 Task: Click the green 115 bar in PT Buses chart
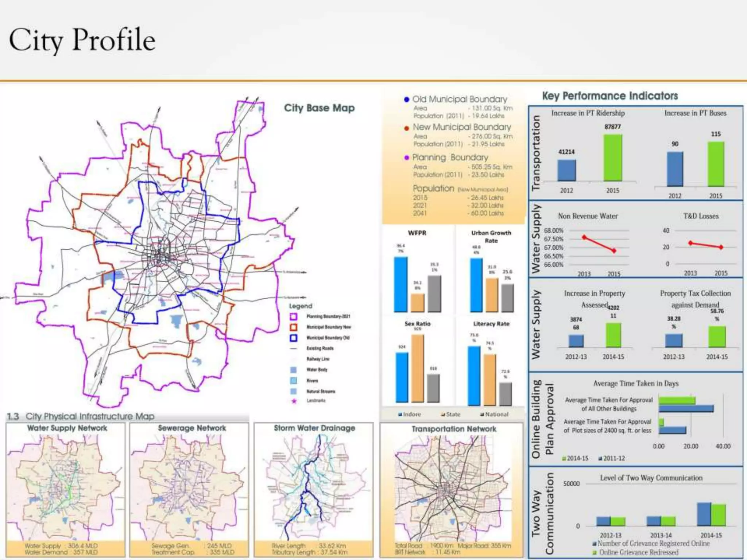(716, 164)
